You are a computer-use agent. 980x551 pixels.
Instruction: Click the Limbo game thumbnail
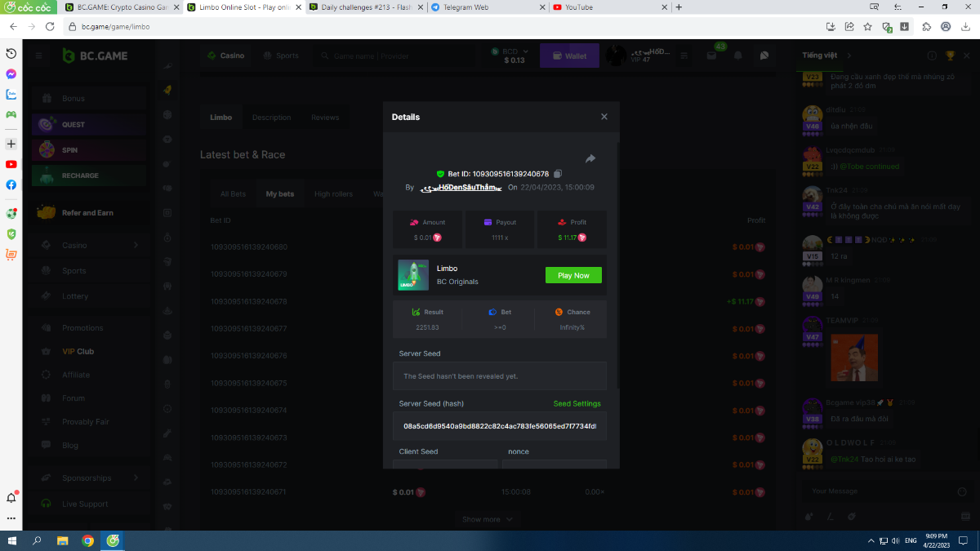click(x=413, y=275)
